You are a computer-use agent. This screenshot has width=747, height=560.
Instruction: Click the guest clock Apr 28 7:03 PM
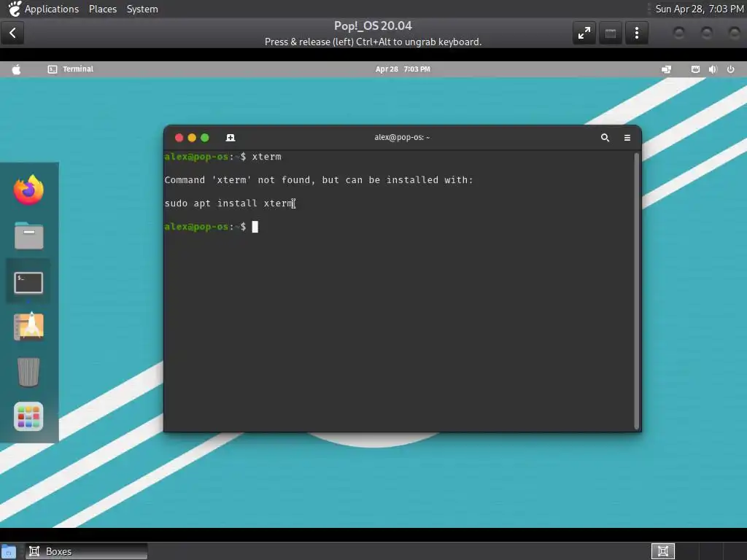(x=403, y=69)
